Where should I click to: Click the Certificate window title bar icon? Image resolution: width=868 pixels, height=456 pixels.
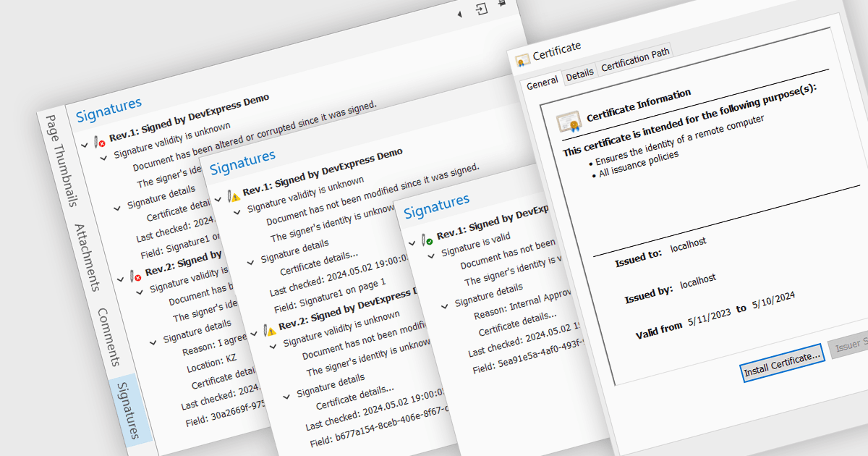523,60
